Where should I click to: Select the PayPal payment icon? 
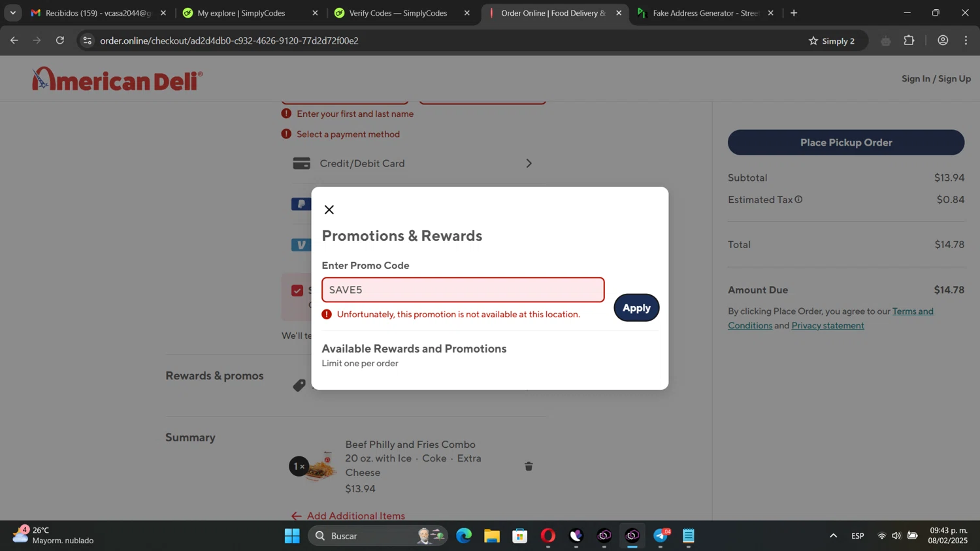click(301, 204)
